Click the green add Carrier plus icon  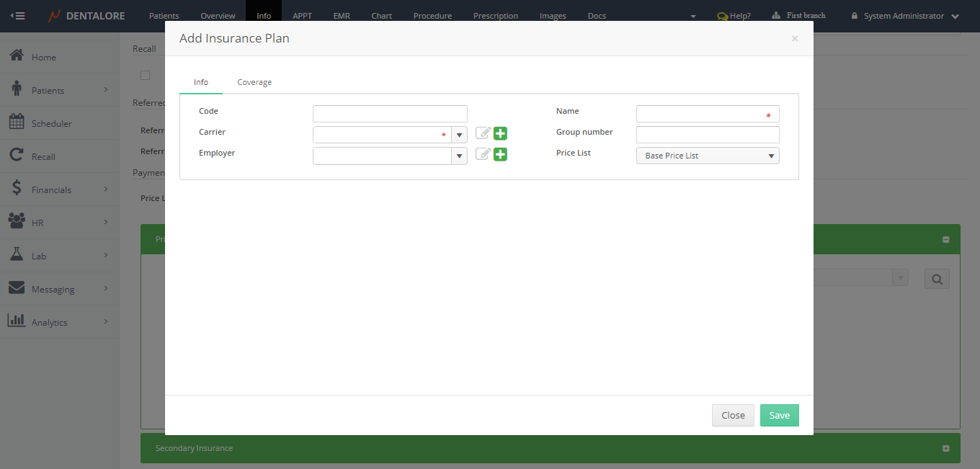tap(500, 133)
